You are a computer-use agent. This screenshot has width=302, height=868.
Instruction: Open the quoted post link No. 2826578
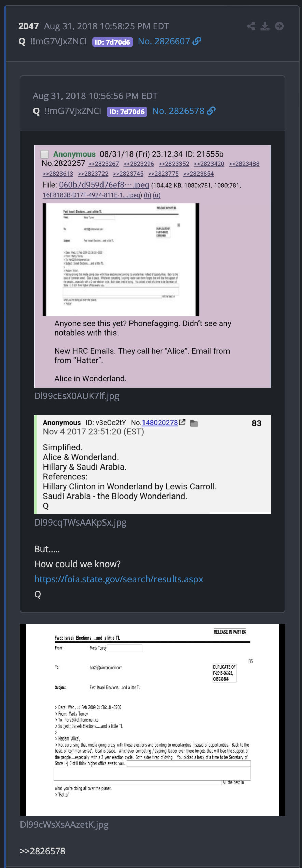point(178,111)
